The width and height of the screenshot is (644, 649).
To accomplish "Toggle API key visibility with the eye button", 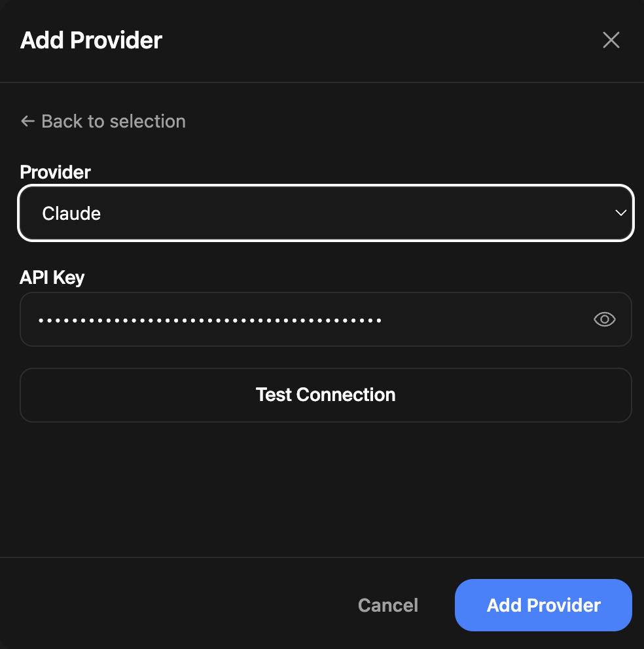I will tap(604, 319).
